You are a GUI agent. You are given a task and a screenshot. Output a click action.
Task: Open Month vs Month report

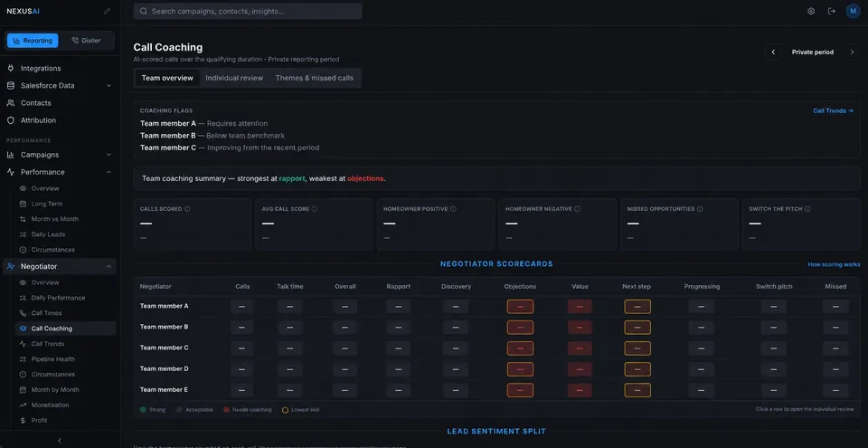pos(55,219)
